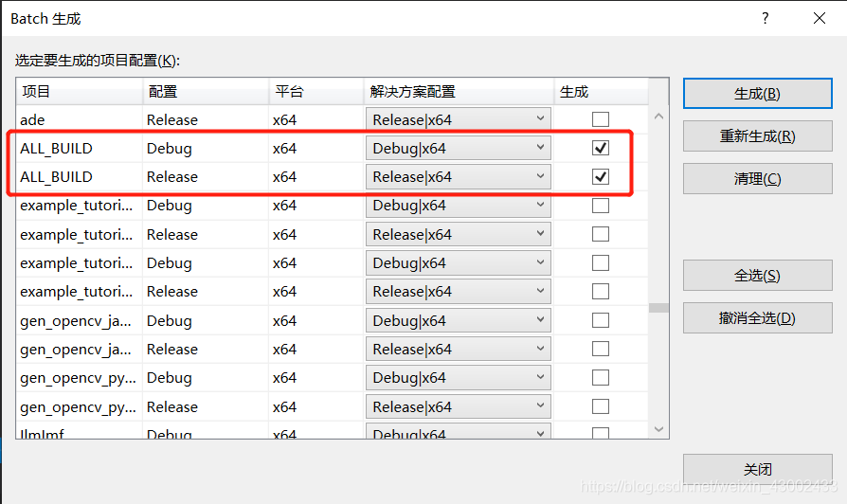Click the 生成(B) build button
This screenshot has width=847, height=504.
click(x=757, y=94)
